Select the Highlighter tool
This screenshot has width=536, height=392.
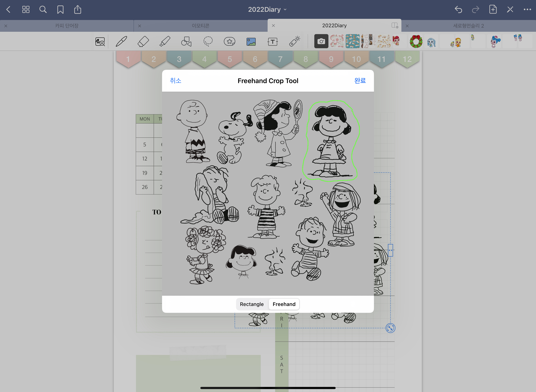point(165,42)
